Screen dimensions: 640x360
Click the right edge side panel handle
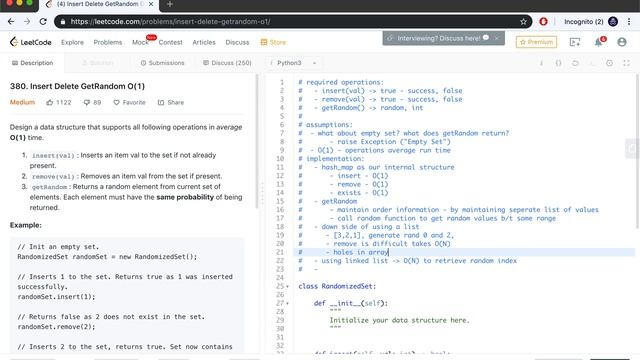[x=633, y=149]
